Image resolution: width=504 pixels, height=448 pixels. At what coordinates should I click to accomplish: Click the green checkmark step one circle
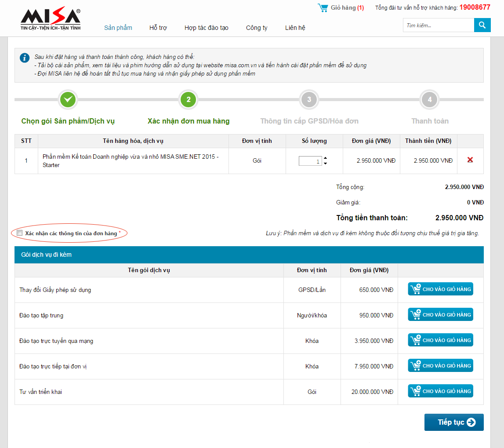68,99
